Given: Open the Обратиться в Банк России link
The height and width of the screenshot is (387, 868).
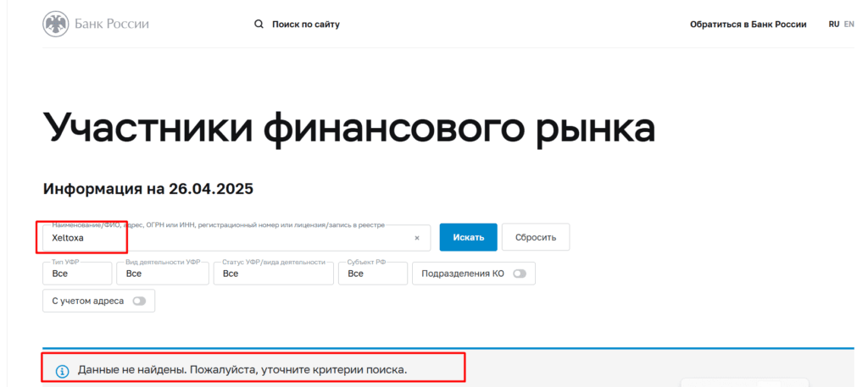Looking at the screenshot, I should coord(748,25).
